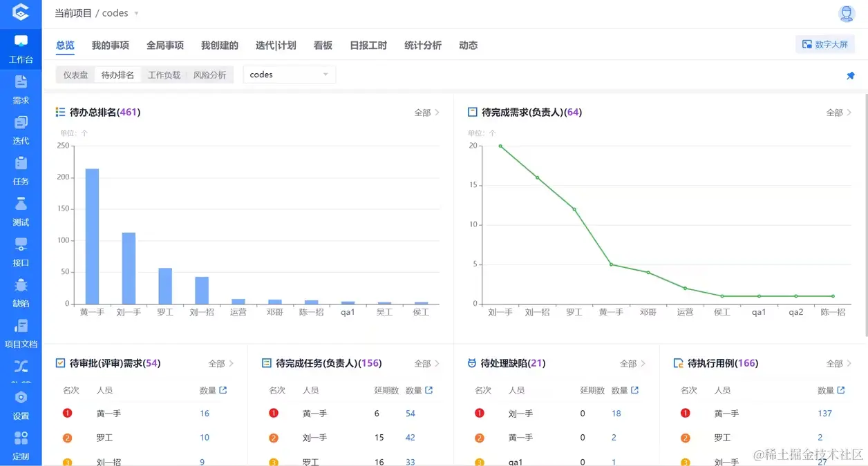Screen dimensions: 868x466
Task: Click the export icon beside 数量 in 待审批需求
Action: click(x=223, y=390)
